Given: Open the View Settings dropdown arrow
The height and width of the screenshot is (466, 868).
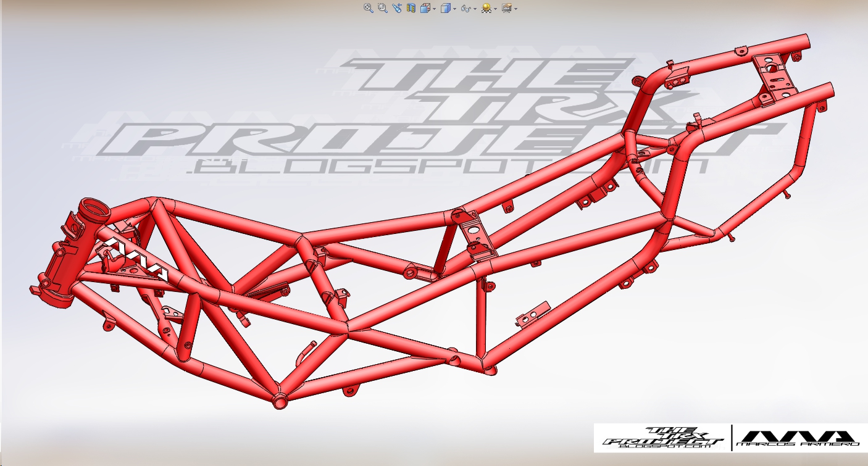Looking at the screenshot, I should [x=515, y=9].
